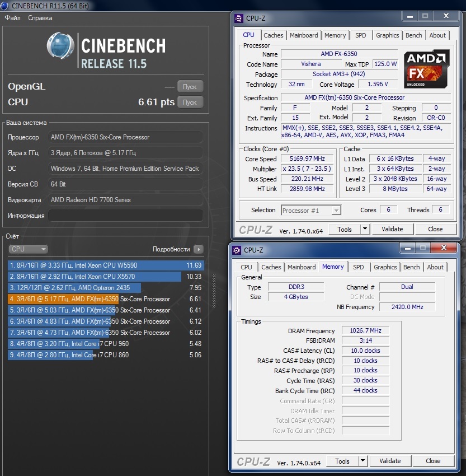The image size is (466, 476).
Task: Click the Name value AMD FX-6350
Action: pyautogui.click(x=339, y=54)
